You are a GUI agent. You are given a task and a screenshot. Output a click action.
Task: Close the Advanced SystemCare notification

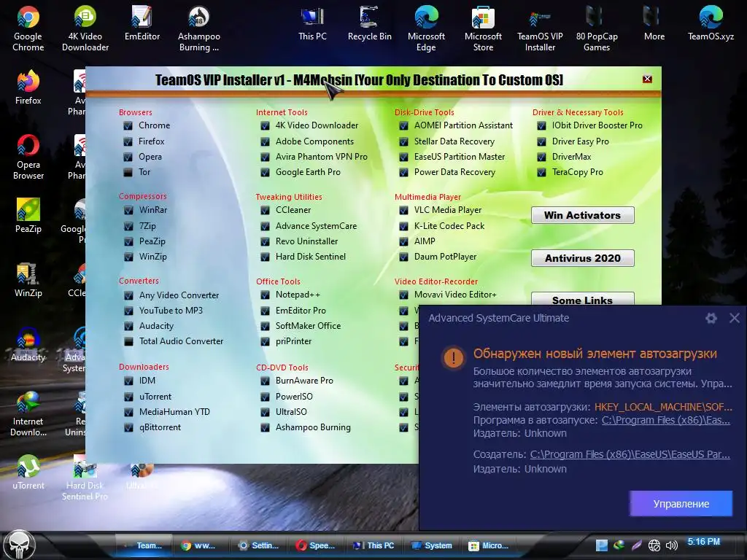coord(735,318)
